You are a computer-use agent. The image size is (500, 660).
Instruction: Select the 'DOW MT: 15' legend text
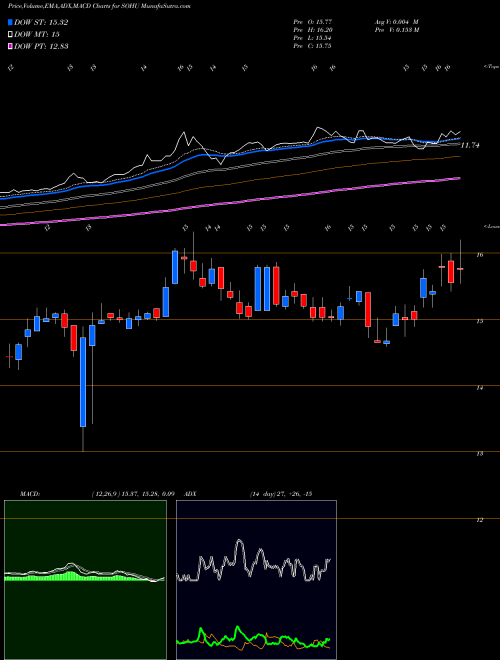(37, 35)
